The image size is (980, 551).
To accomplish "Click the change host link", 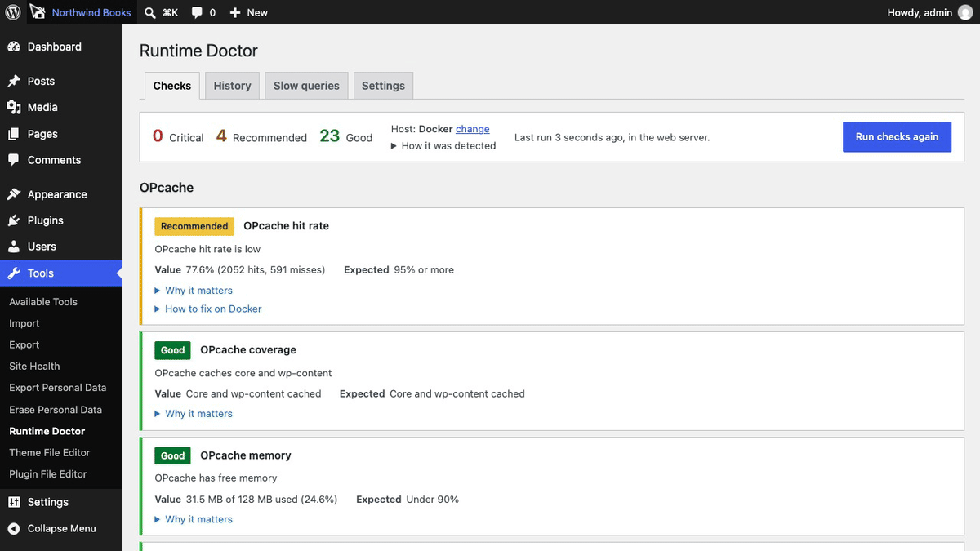I will click(473, 129).
